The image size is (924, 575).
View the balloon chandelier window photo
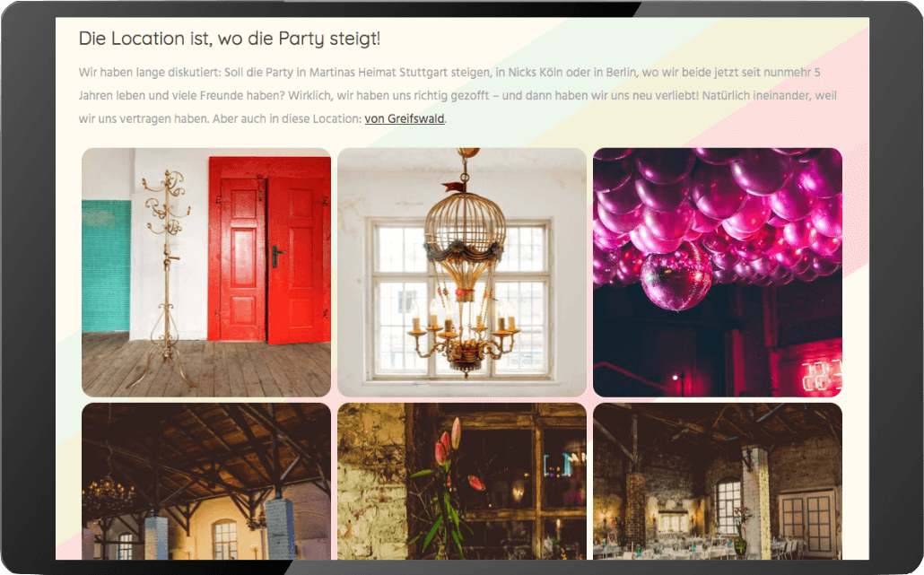(462, 272)
